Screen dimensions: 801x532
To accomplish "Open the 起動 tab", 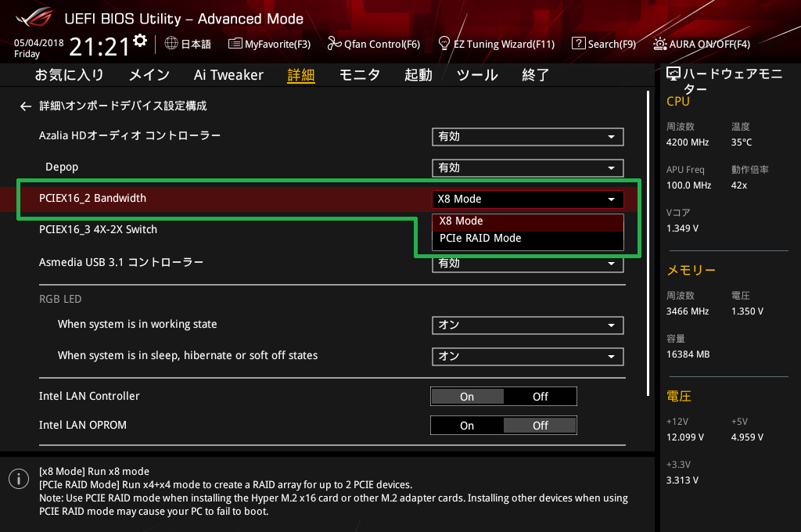I will 418,75.
